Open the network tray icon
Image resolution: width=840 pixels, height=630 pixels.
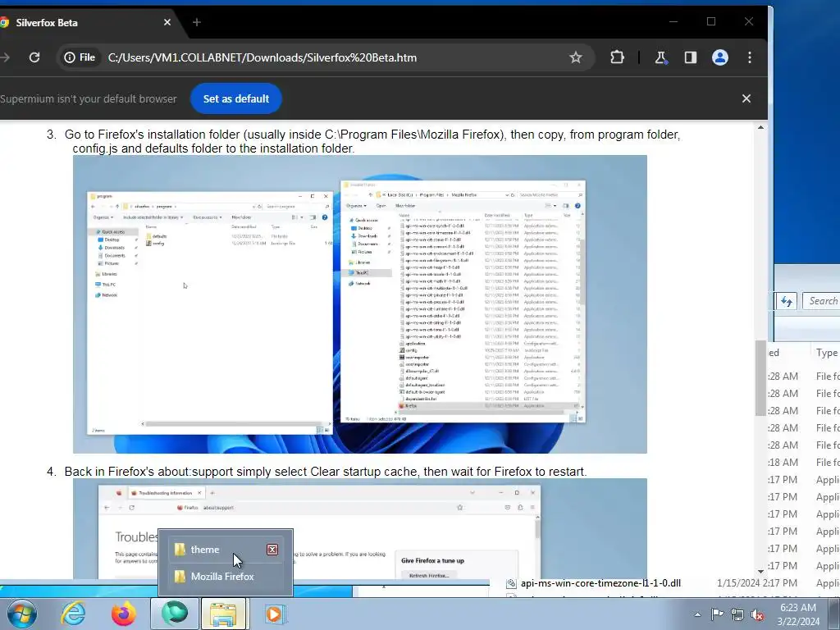[737, 614]
